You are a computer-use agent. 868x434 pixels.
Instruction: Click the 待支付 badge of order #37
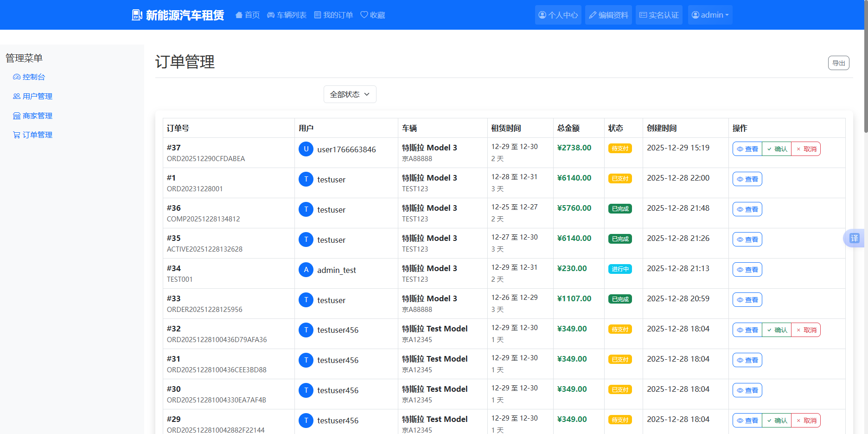point(620,149)
